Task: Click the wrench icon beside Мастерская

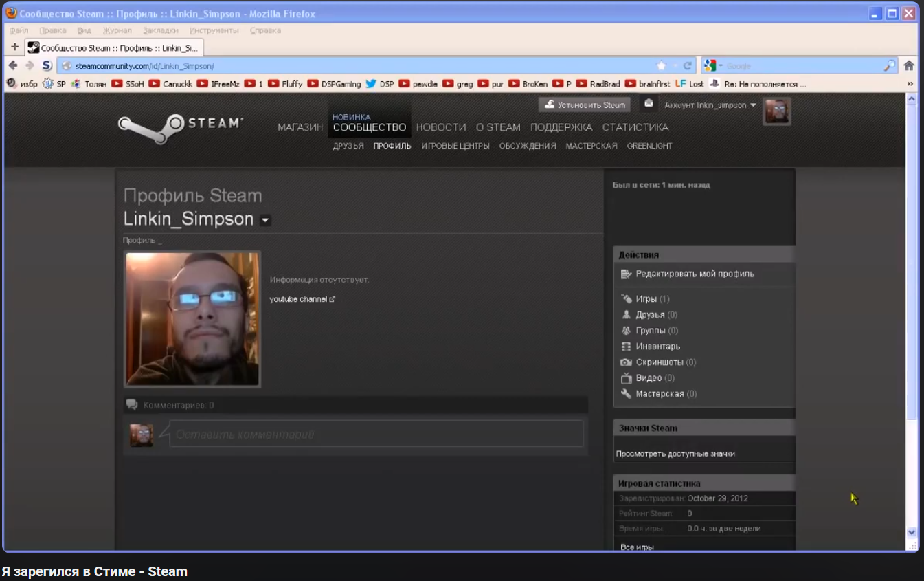Action: click(626, 394)
